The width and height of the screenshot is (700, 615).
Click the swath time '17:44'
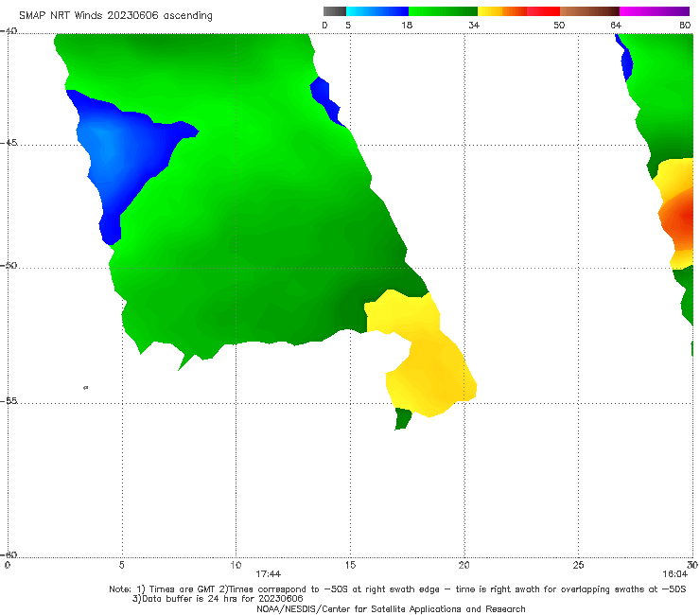click(x=268, y=574)
